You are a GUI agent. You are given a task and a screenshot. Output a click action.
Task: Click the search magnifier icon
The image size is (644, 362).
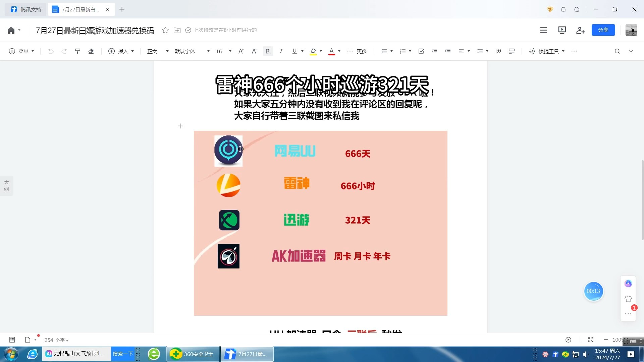[x=617, y=51]
